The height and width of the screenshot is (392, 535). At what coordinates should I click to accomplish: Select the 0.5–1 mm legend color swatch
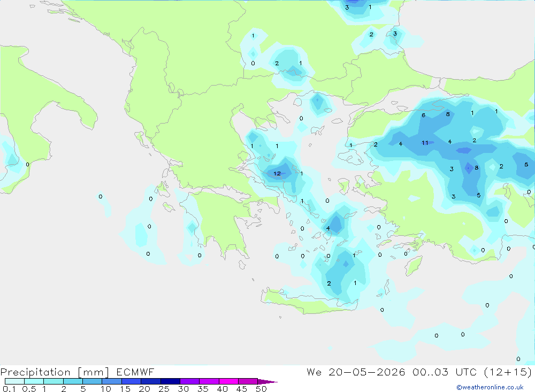point(34,381)
